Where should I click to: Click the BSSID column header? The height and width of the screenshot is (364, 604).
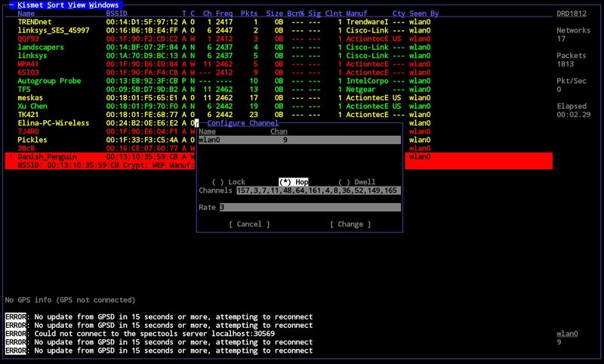[116, 14]
